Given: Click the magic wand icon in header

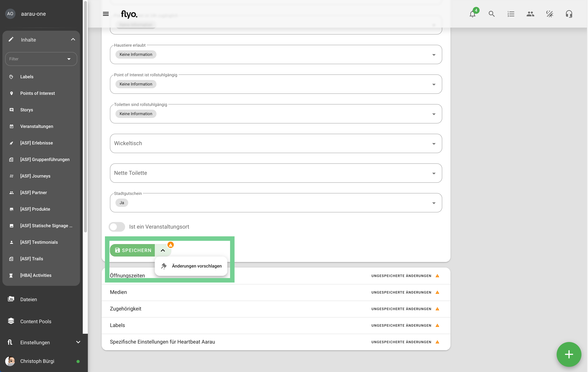Looking at the screenshot, I should (x=549, y=14).
